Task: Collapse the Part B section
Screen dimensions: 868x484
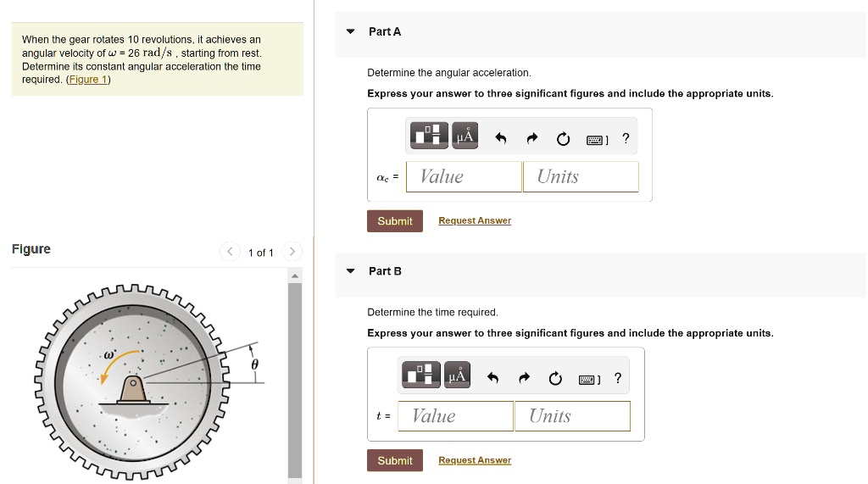Action: [x=350, y=270]
